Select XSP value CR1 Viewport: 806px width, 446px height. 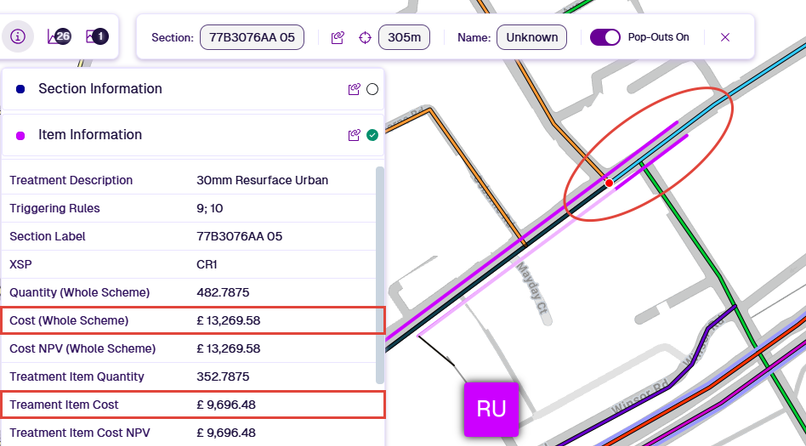coord(207,265)
